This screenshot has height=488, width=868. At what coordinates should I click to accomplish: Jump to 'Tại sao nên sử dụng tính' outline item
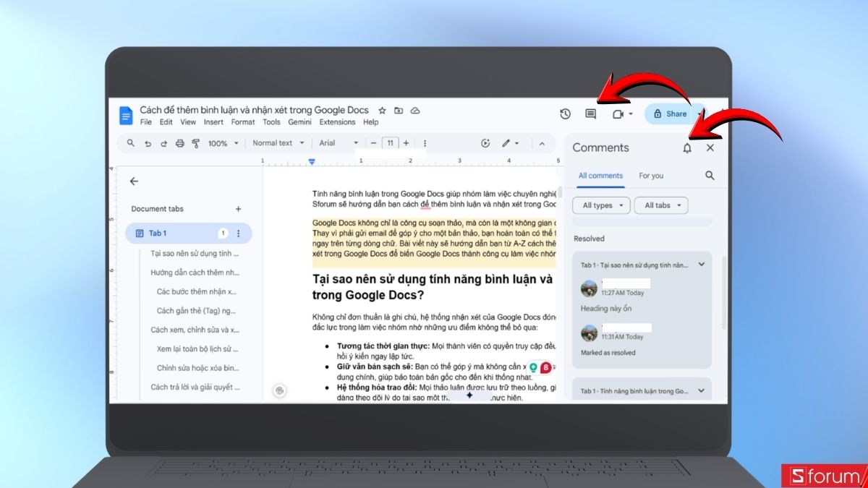click(x=195, y=254)
